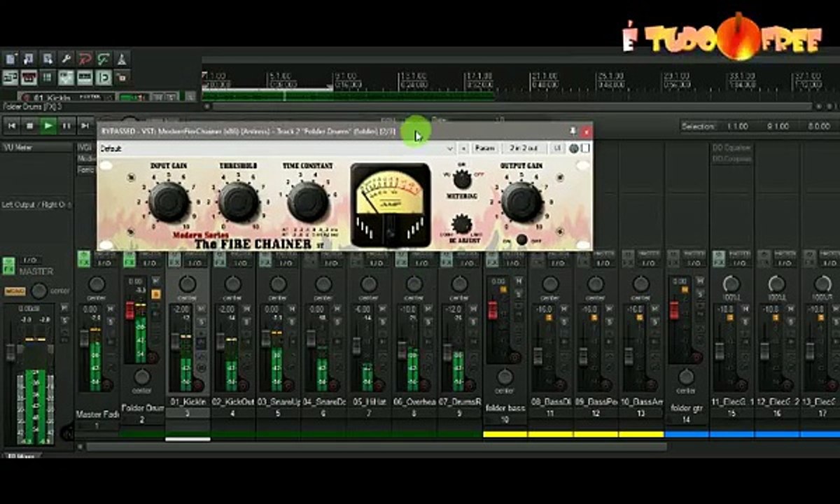Click the Undo toolbar icon

tap(85, 59)
